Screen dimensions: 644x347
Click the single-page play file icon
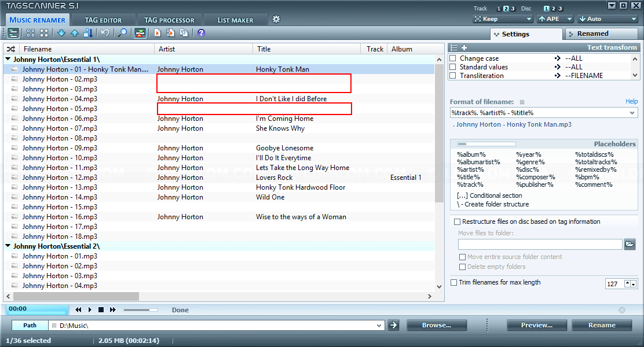pos(158,33)
